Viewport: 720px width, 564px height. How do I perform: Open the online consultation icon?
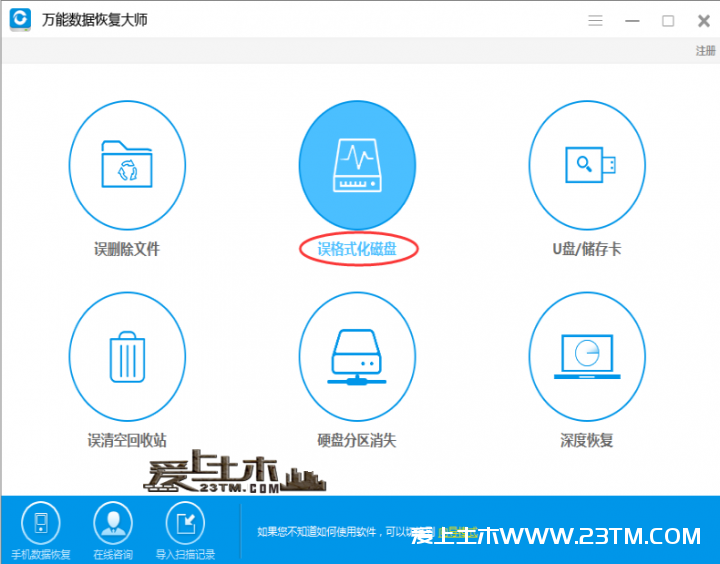[x=113, y=523]
